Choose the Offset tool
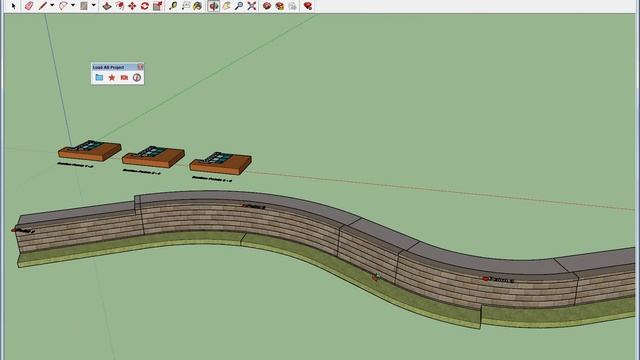640x360 pixels. pos(119,6)
